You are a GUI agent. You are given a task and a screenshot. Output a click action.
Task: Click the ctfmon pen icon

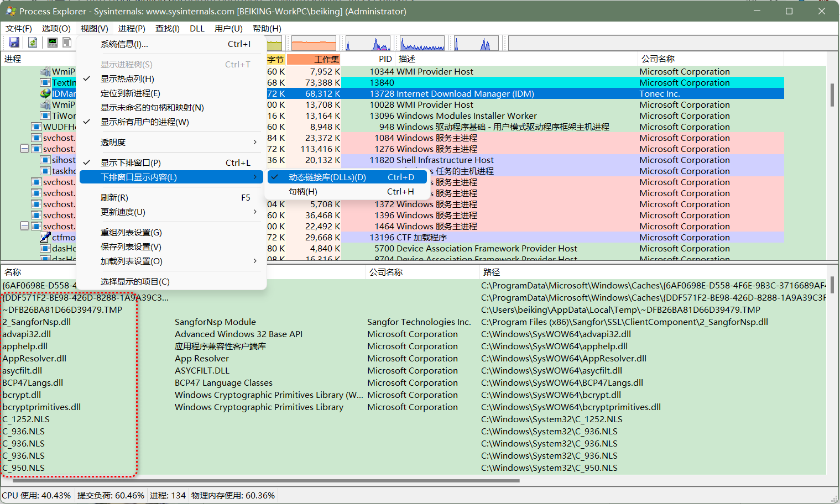point(46,238)
